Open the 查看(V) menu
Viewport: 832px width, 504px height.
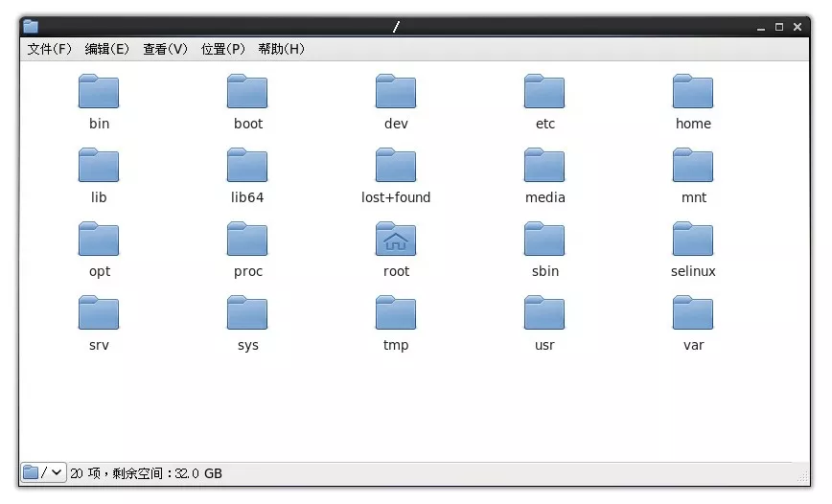(166, 49)
